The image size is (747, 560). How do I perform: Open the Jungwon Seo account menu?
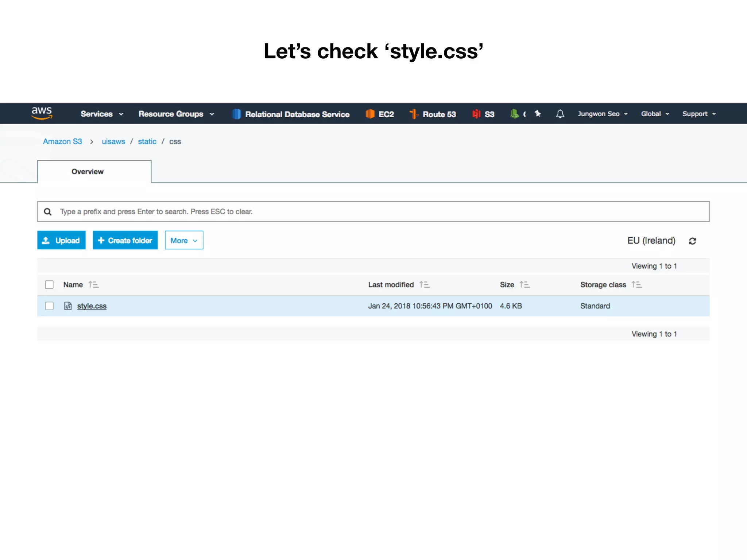point(603,114)
